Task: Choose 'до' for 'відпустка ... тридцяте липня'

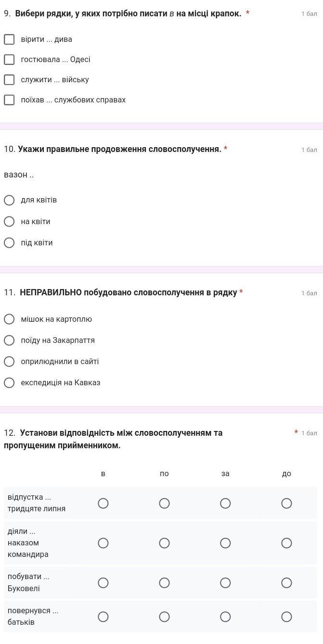Action: [286, 503]
